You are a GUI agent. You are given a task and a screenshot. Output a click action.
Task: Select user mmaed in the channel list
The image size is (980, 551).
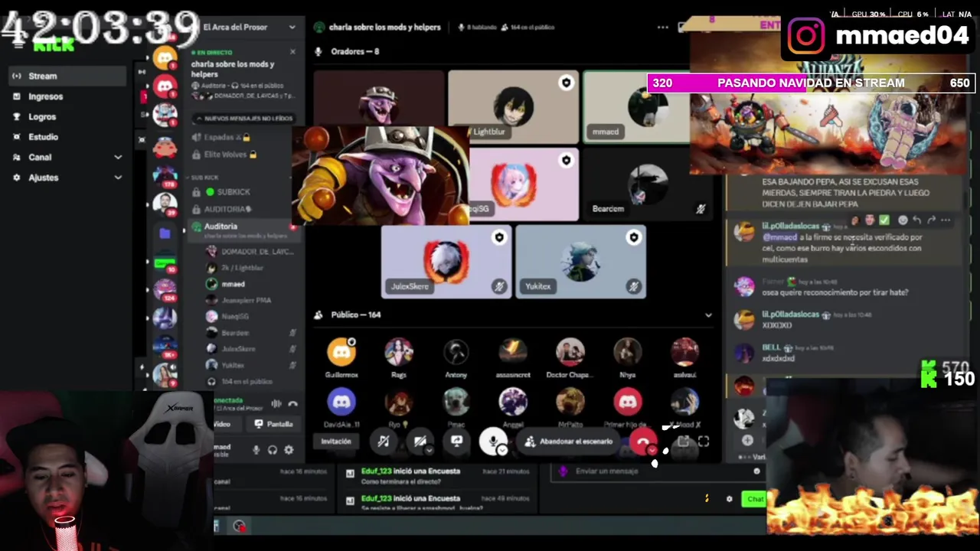pyautogui.click(x=233, y=284)
